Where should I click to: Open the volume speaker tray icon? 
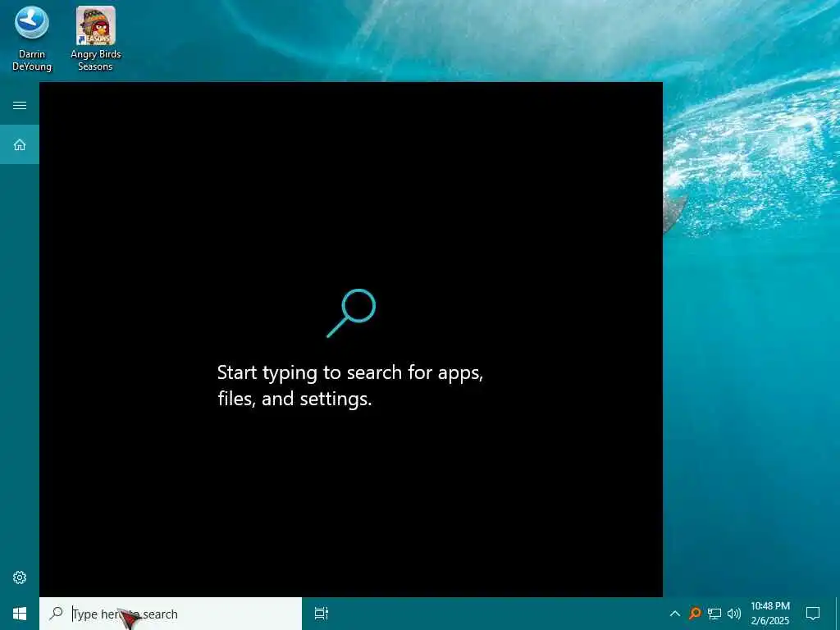pos(734,614)
